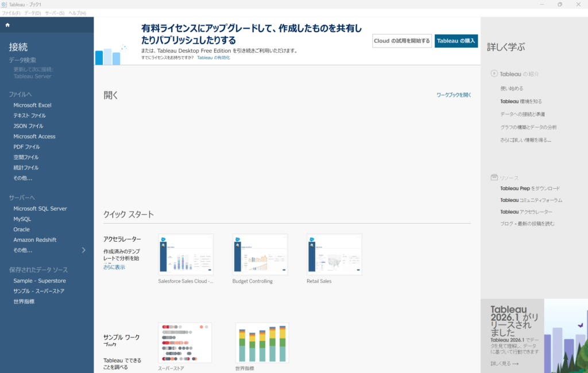Viewport: 588px width, 373px height.
Task: Open the Retail Sales accelerator thumbnail
Action: coord(334,254)
